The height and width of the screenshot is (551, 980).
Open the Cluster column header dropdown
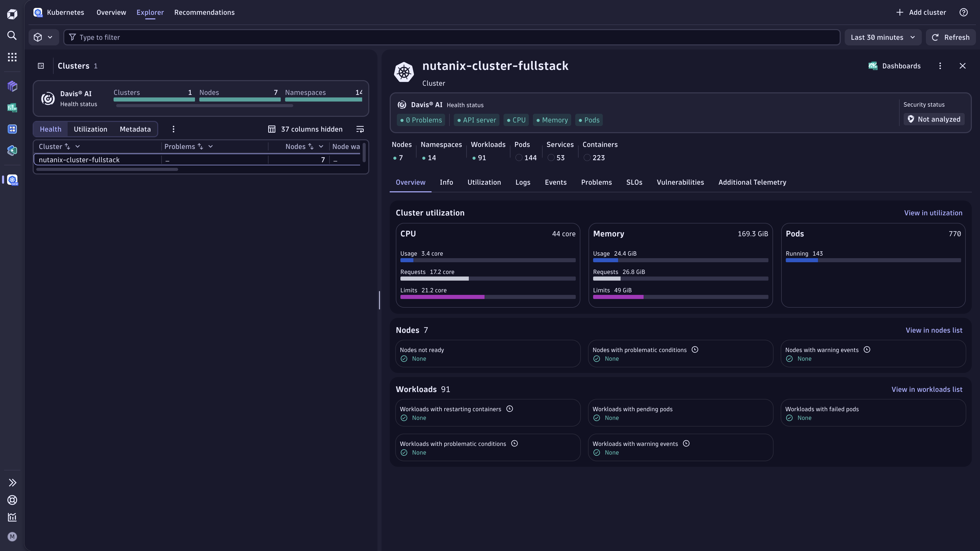tap(78, 147)
